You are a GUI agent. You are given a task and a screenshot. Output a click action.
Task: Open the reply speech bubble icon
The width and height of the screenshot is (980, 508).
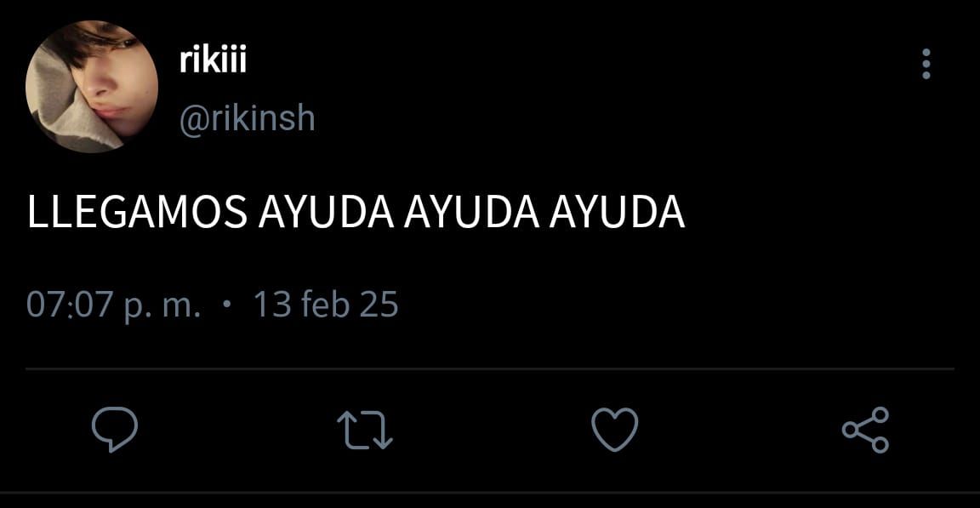coord(114,429)
